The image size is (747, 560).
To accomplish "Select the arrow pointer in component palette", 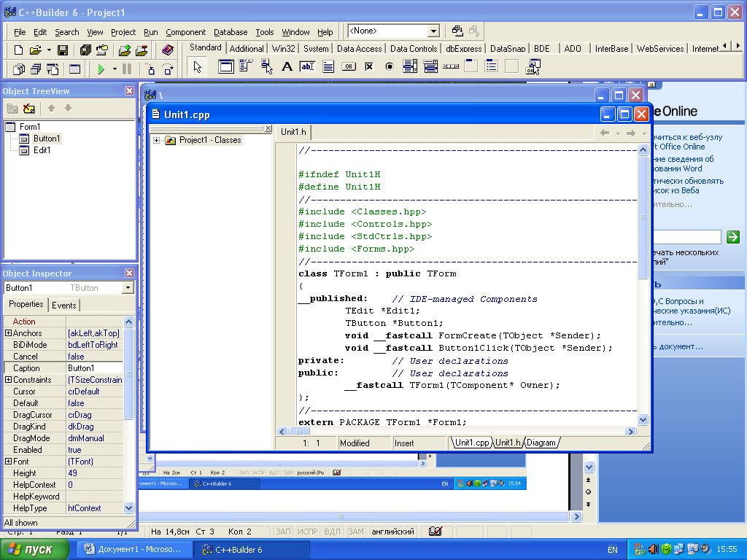I will coord(197,67).
